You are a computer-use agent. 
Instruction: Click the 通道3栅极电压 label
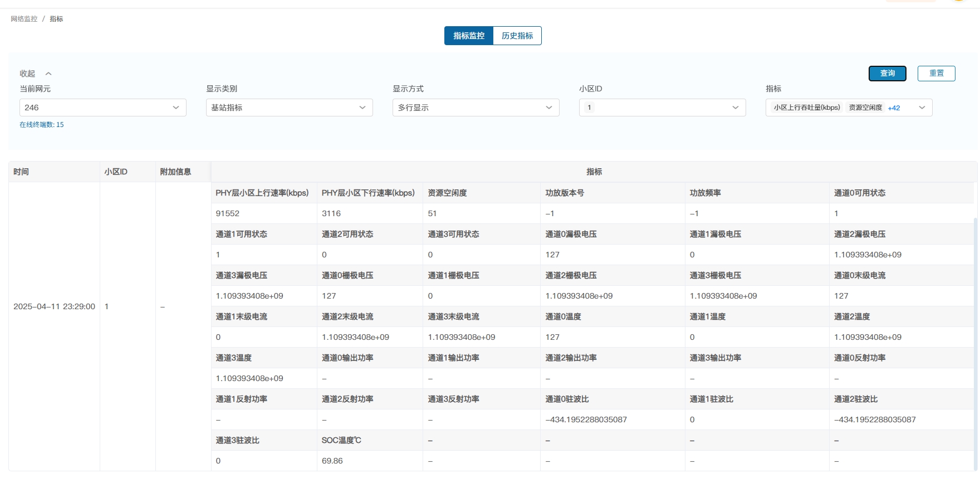coord(716,275)
